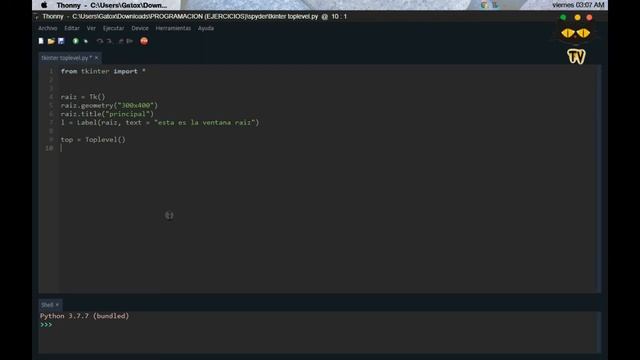640x360 pixels.
Task: Click the editor vertical scrollbar
Action: click(x=598, y=178)
